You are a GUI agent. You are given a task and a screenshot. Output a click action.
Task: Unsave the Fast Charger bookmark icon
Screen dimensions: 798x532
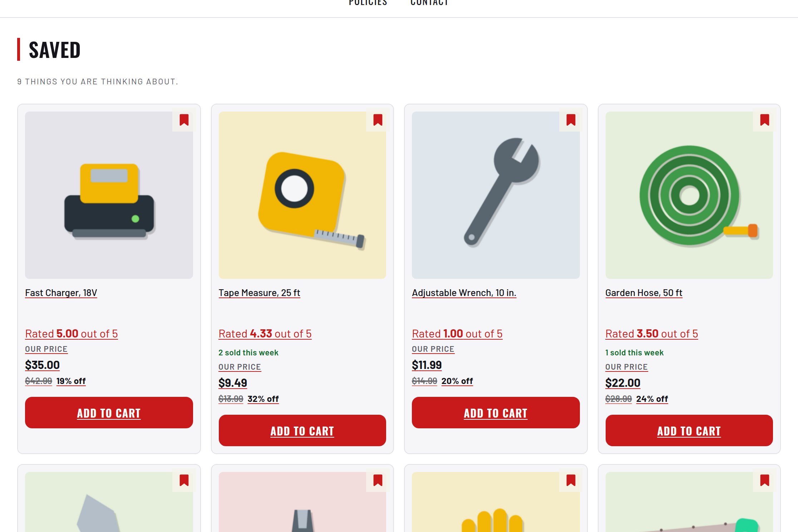click(x=184, y=120)
